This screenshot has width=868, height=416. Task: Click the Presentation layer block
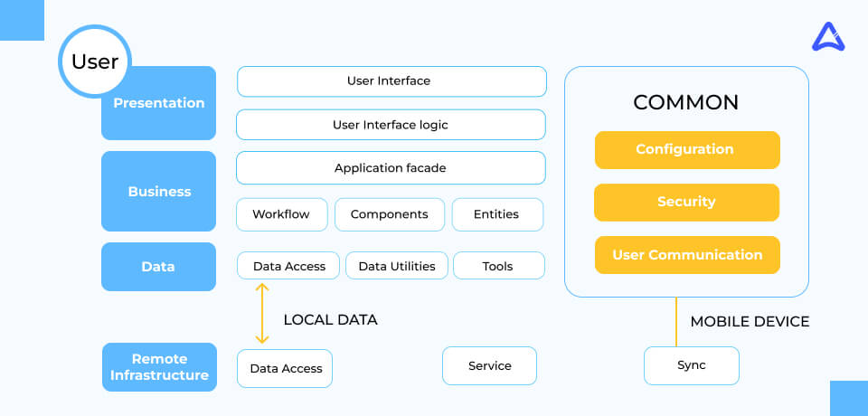pyautogui.click(x=159, y=103)
